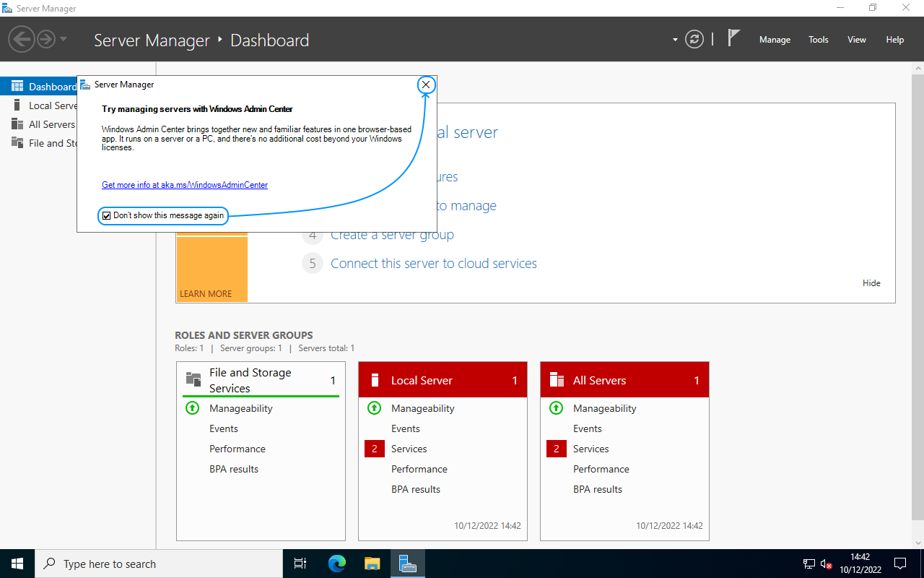Expand dropdown arrow beside refresh icon

pyautogui.click(x=676, y=40)
